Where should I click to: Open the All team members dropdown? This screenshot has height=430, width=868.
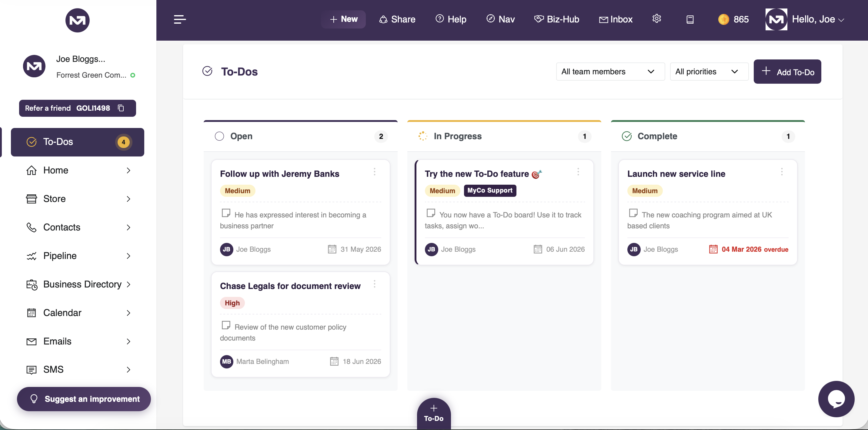coord(610,72)
